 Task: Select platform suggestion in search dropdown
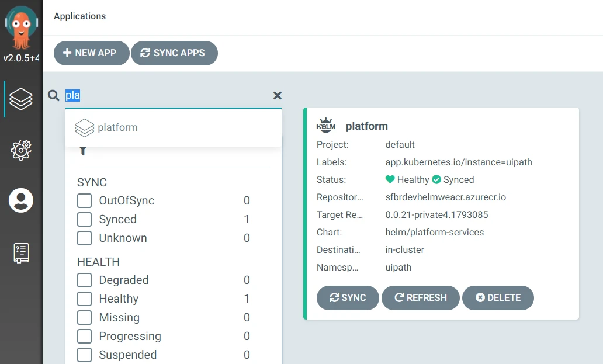pos(174,127)
